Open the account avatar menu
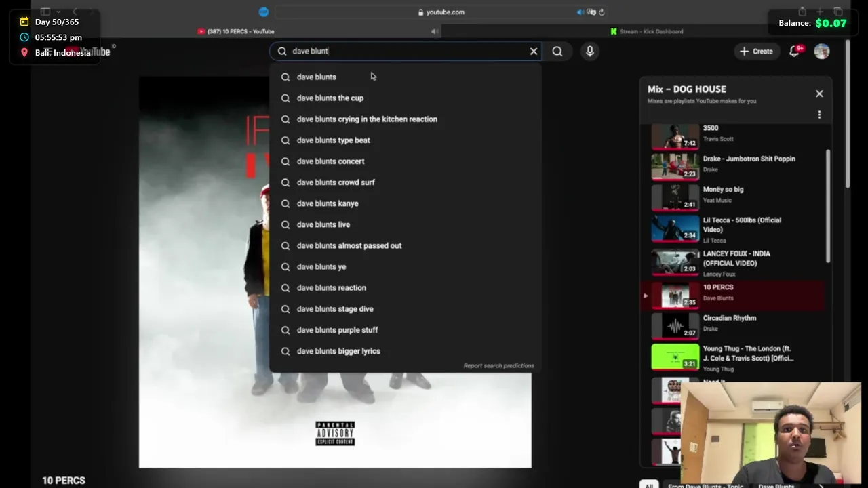 822,51
